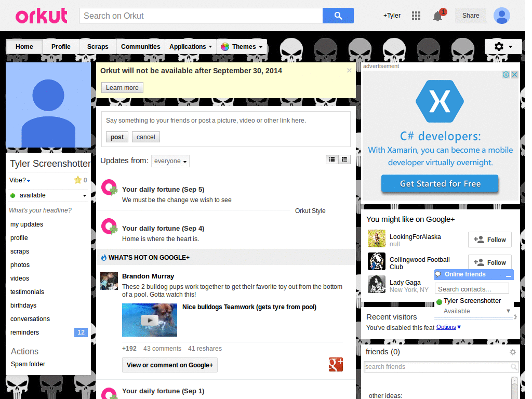Open testimonials in sidebar
532x399 pixels.
[x=27, y=292]
